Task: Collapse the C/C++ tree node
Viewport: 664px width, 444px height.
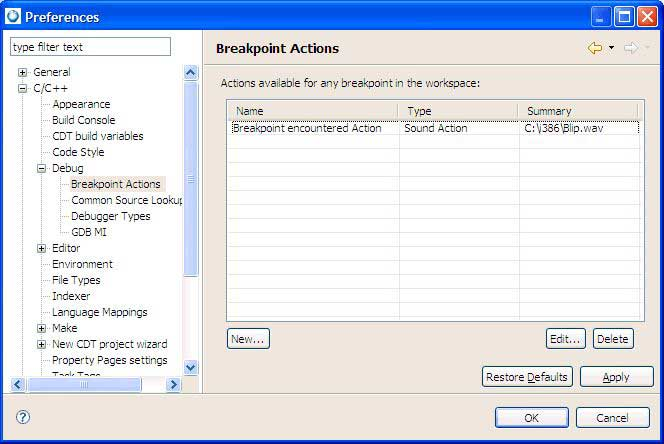Action: point(23,88)
